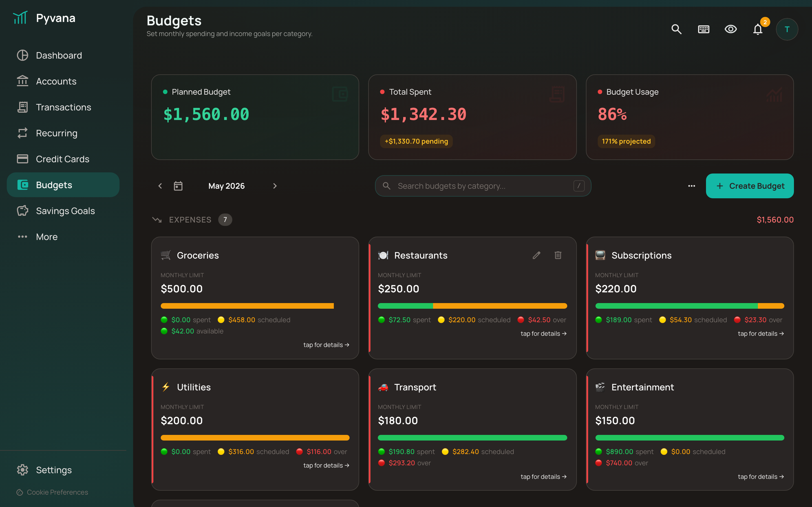Go to previous month chevron
This screenshot has height=507, width=812.
[x=160, y=186]
